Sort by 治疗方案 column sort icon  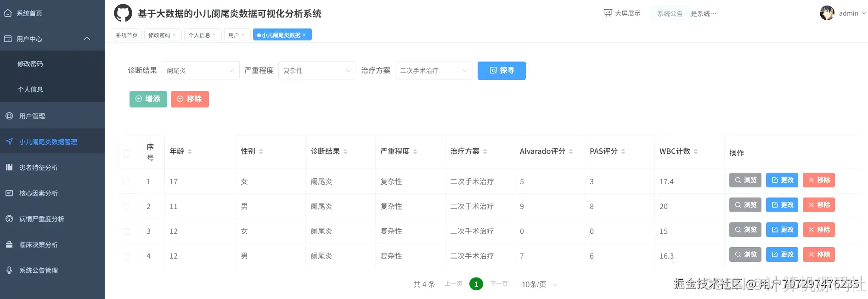485,152
